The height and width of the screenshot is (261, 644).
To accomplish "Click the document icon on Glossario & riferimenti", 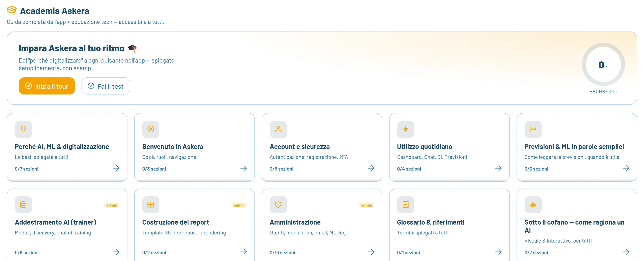I will (x=406, y=205).
